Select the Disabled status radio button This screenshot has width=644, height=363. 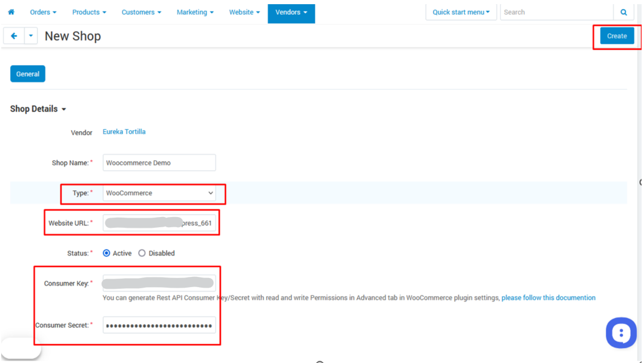point(142,253)
